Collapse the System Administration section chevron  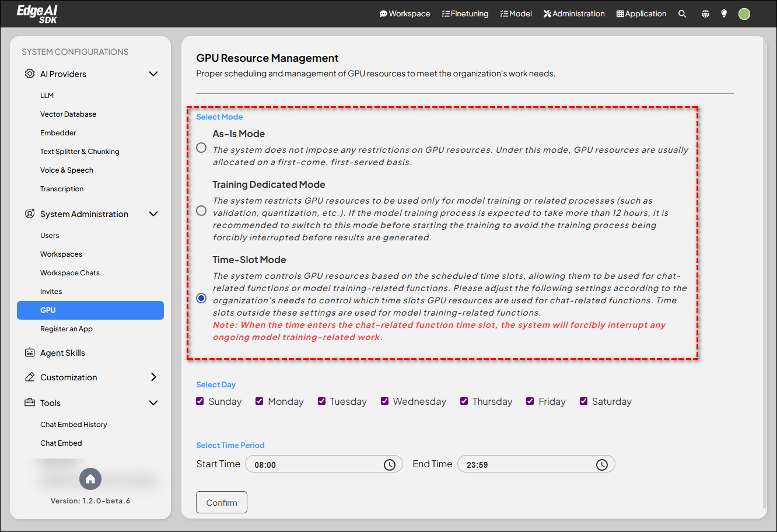tap(153, 214)
